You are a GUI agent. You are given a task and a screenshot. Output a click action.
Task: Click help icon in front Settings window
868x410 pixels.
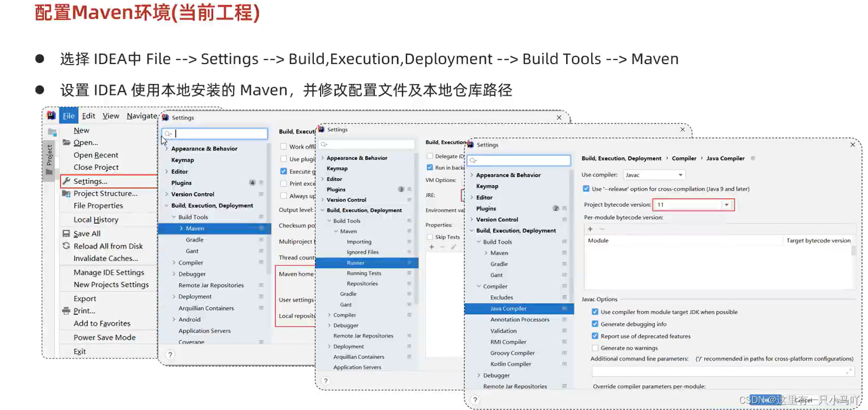[x=475, y=400]
